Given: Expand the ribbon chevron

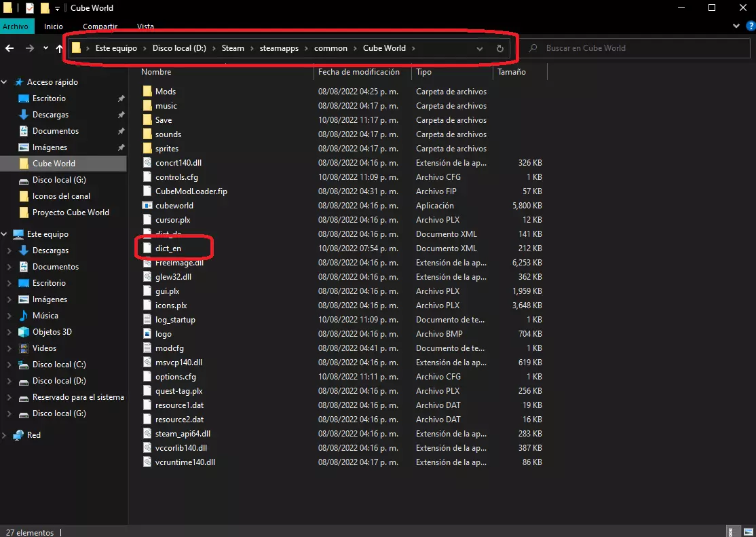Looking at the screenshot, I should pos(736,26).
